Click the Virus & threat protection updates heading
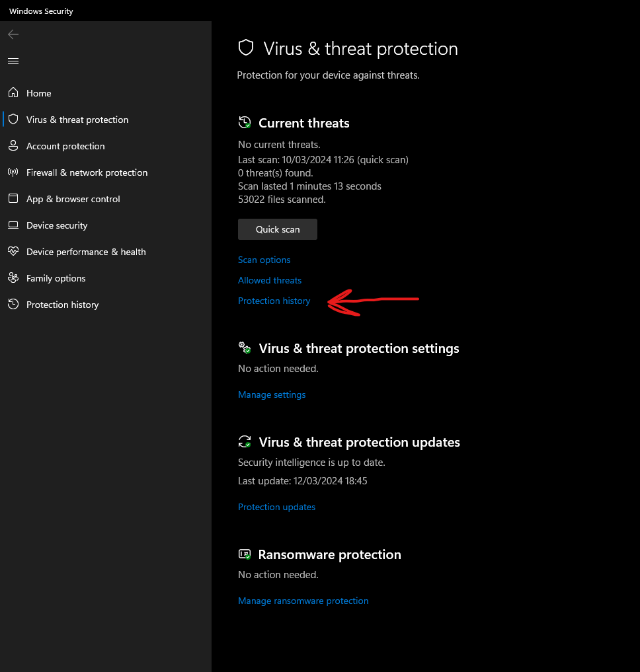 (x=360, y=442)
